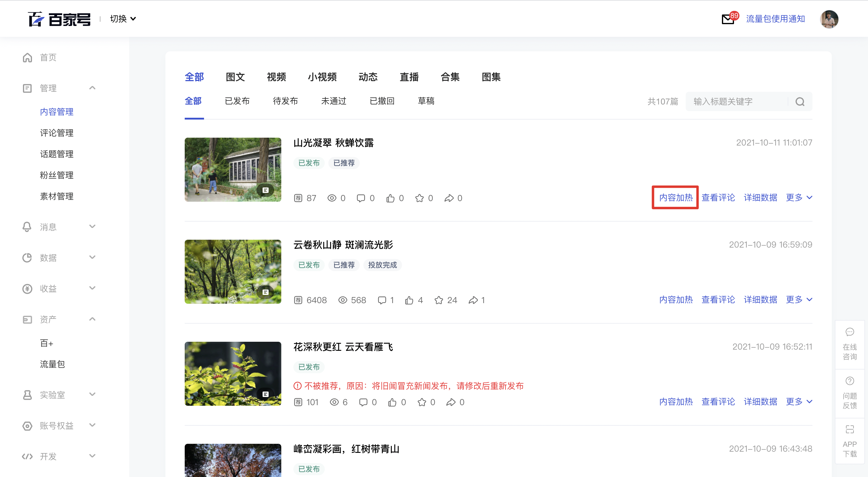Click the 账号权益 sidebar icon

(27, 426)
